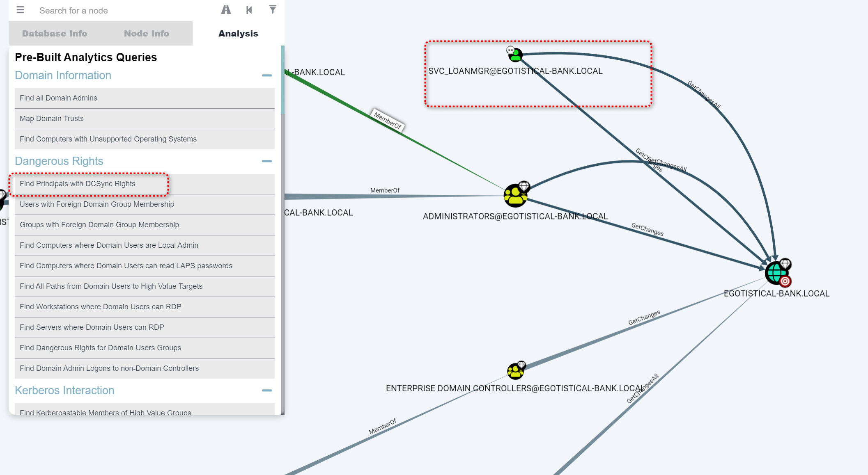Run Find Computers with Unsupported Operating Systems

pos(145,139)
